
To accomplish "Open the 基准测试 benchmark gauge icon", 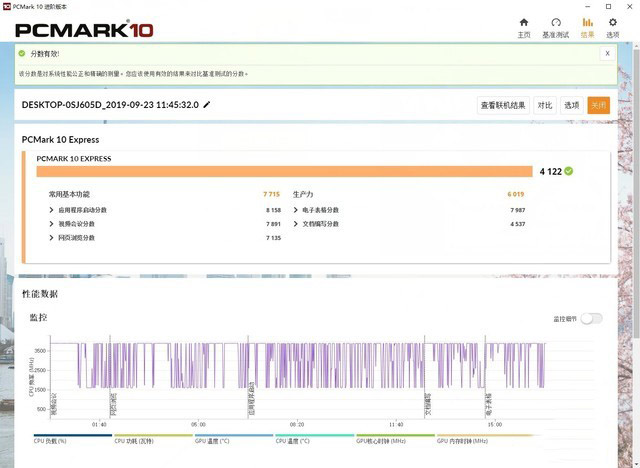I will [x=556, y=22].
